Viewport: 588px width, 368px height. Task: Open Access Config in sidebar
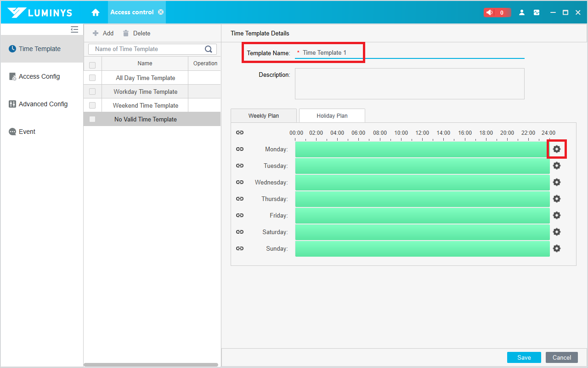click(x=39, y=76)
